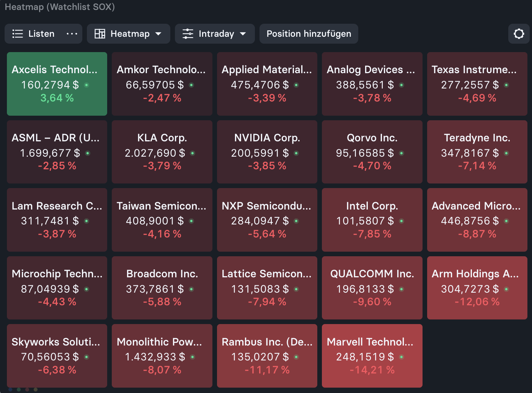Select the Skyworks Solutions tile name

(x=56, y=342)
